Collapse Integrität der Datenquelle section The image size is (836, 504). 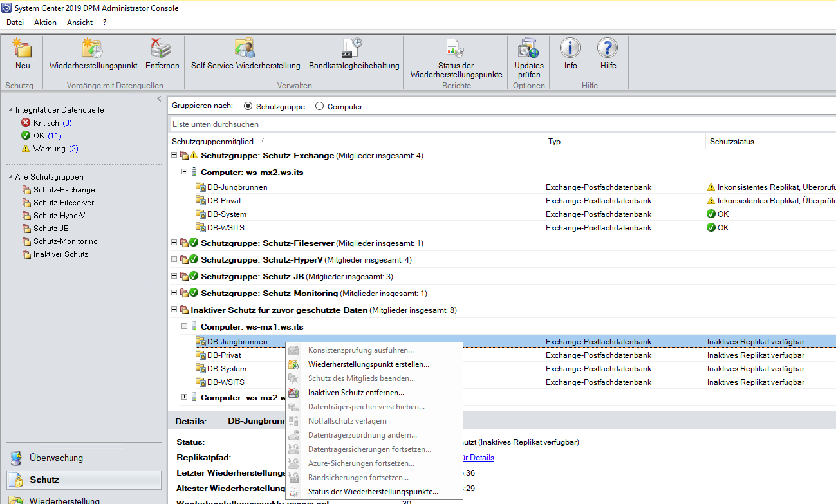pos(10,110)
